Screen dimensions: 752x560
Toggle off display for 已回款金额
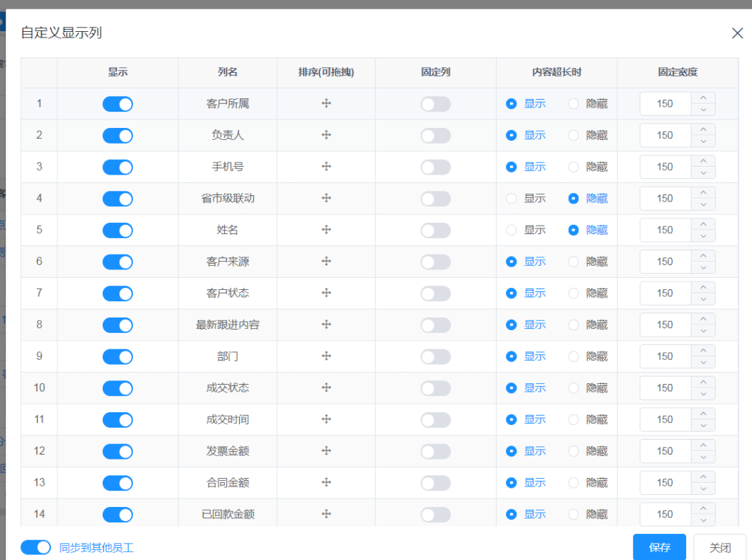[x=117, y=514]
